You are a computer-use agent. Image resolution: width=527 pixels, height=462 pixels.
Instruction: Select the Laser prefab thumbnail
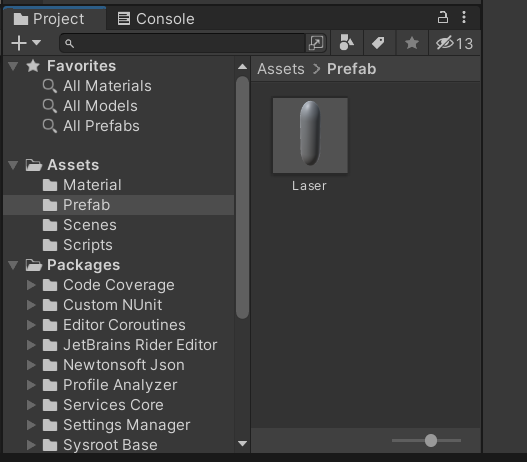click(x=310, y=136)
